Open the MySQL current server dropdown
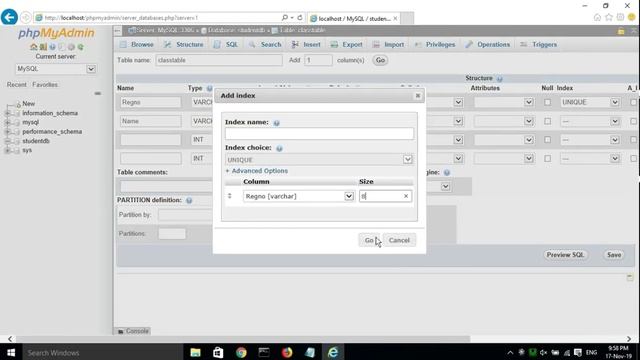Screen dimensions: 640x360 click(x=56, y=69)
